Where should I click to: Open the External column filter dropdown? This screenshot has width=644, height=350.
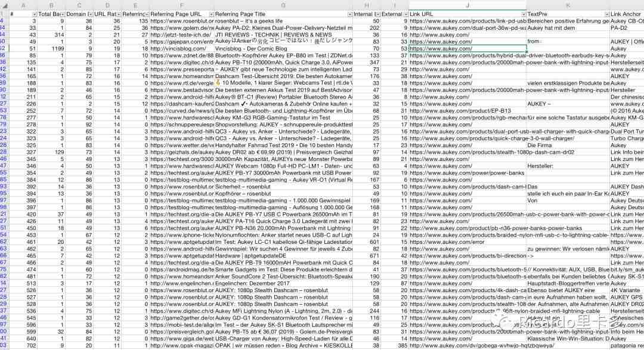[405, 14]
